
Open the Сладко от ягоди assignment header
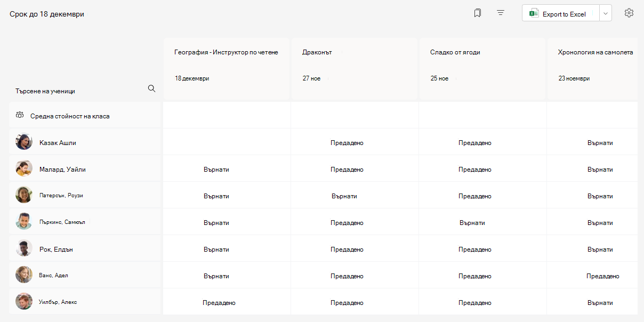click(455, 52)
